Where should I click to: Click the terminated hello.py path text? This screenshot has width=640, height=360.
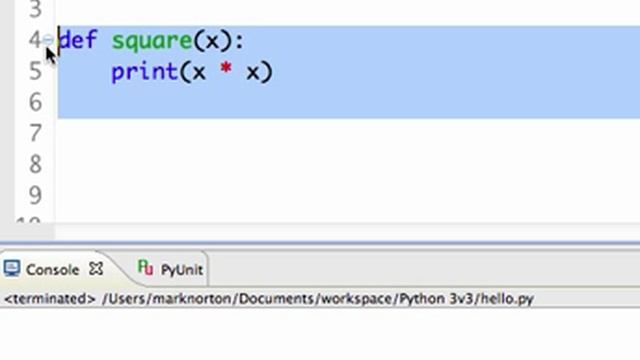coord(269,299)
